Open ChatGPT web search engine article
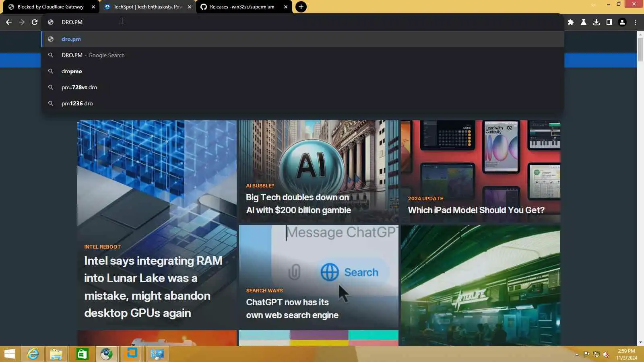The image size is (644, 362). [x=292, y=309]
